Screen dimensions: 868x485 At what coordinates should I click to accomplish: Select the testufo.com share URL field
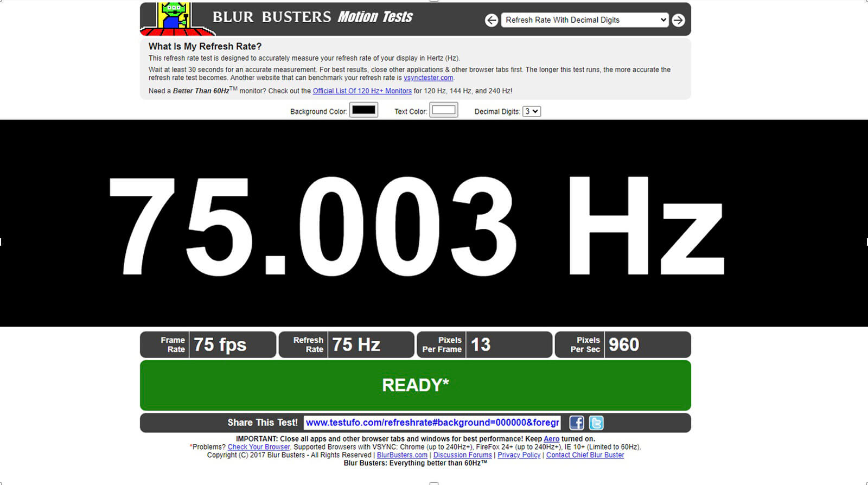432,423
